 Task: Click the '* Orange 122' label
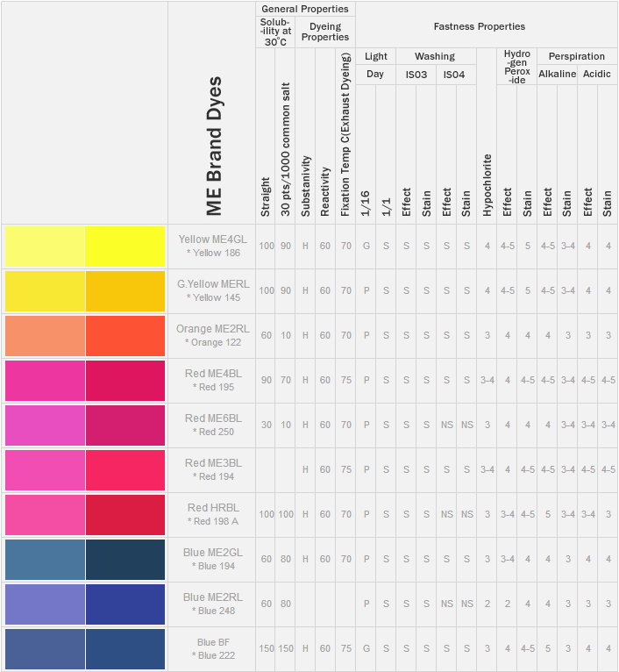coord(213,342)
